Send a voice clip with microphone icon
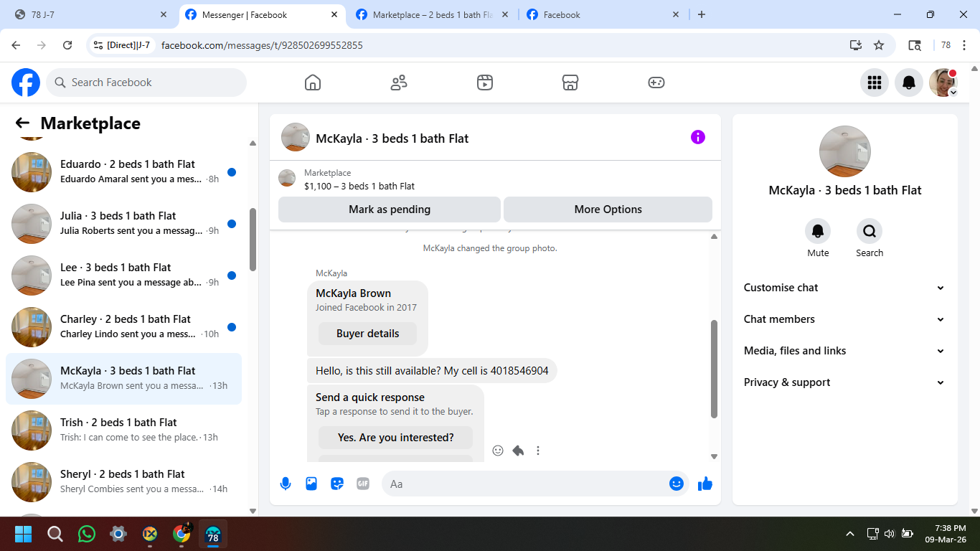The height and width of the screenshot is (551, 980). pyautogui.click(x=286, y=484)
